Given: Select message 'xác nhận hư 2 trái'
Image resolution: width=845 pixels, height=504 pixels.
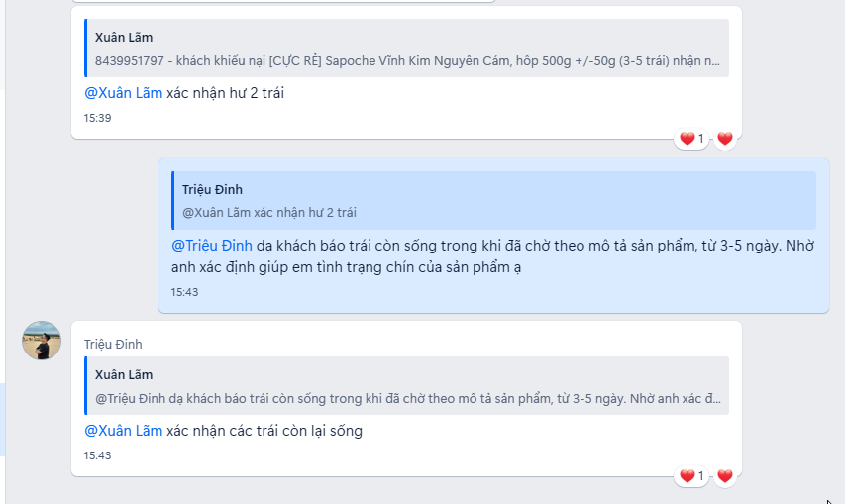Looking at the screenshot, I should (x=406, y=72).
